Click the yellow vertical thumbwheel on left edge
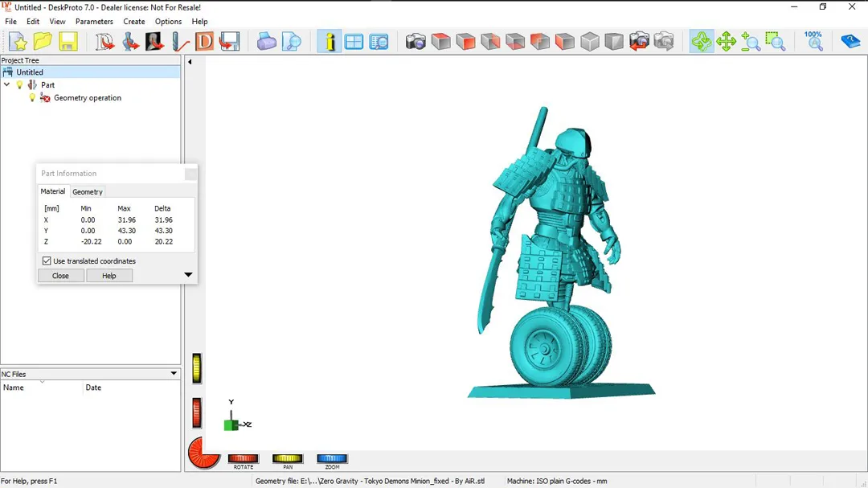This screenshot has height=488, width=868. (x=197, y=368)
